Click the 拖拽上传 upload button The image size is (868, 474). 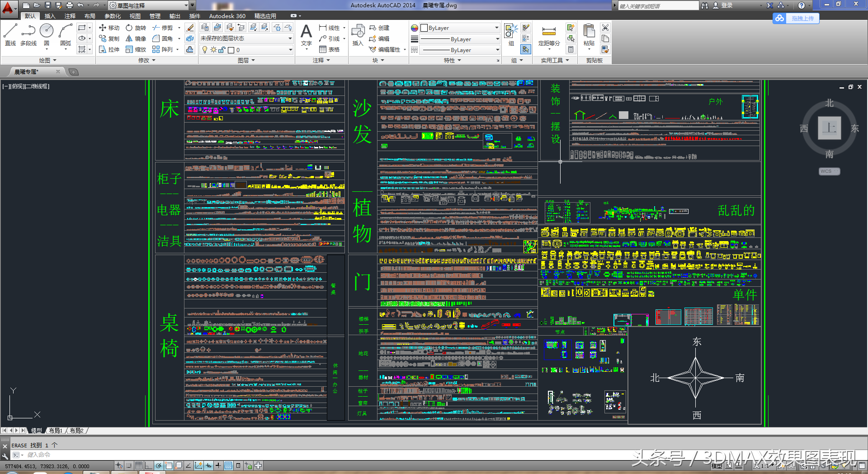pos(796,18)
